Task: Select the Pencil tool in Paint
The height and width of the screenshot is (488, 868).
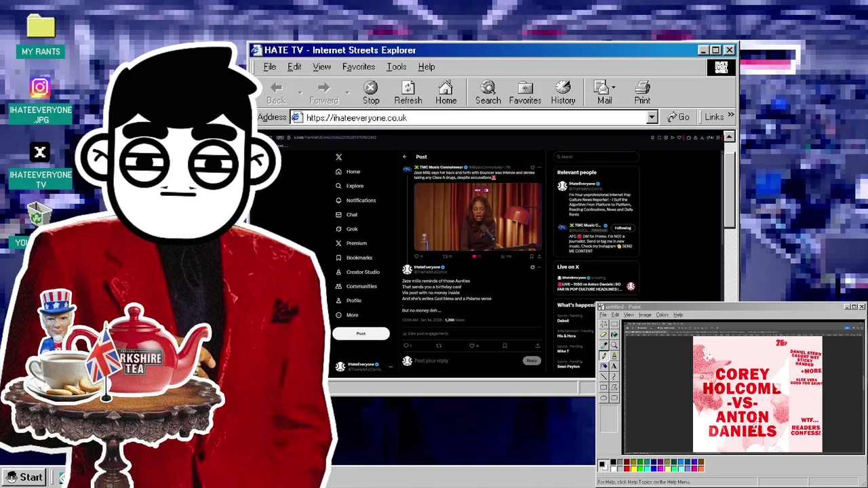Action: click(x=604, y=356)
